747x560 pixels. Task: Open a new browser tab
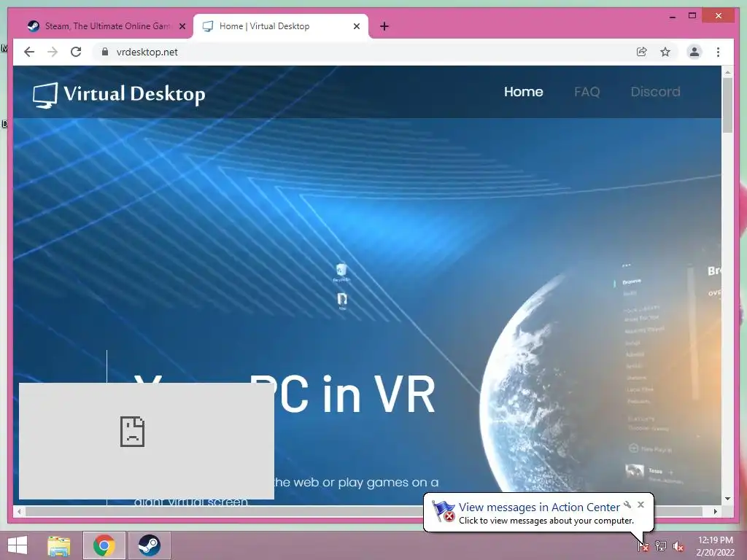coord(384,26)
